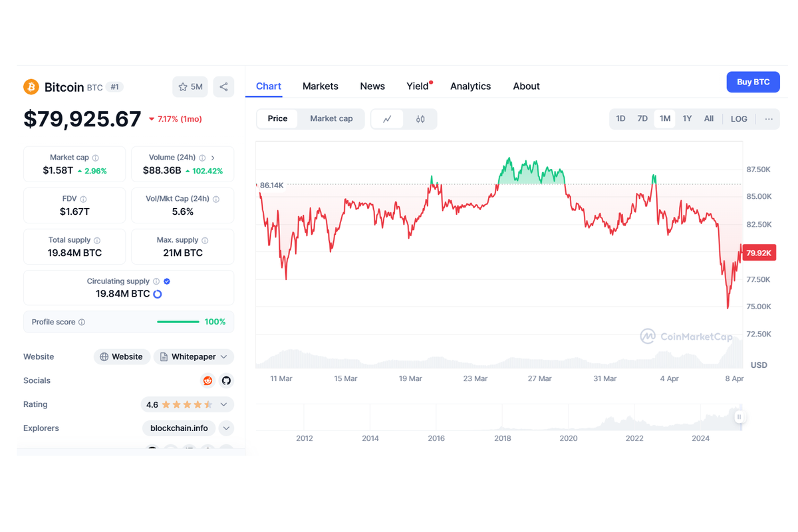
Task: Click the Buy BTC button
Action: click(x=753, y=82)
